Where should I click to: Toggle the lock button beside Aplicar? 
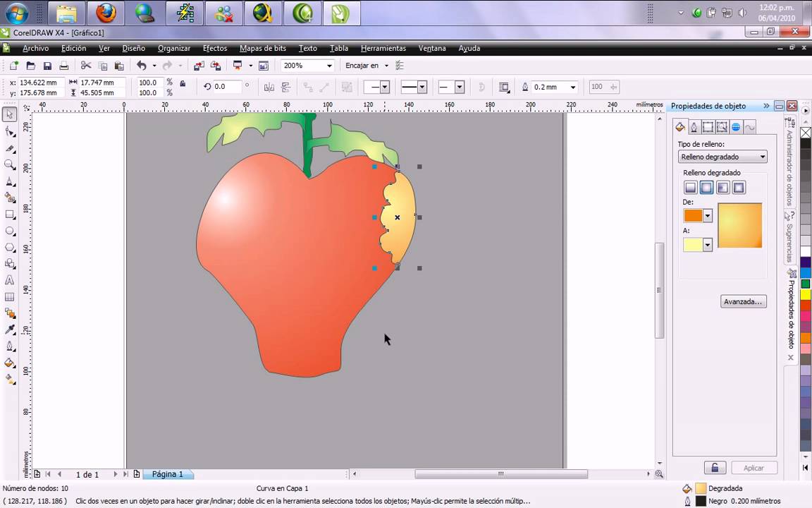pos(715,468)
